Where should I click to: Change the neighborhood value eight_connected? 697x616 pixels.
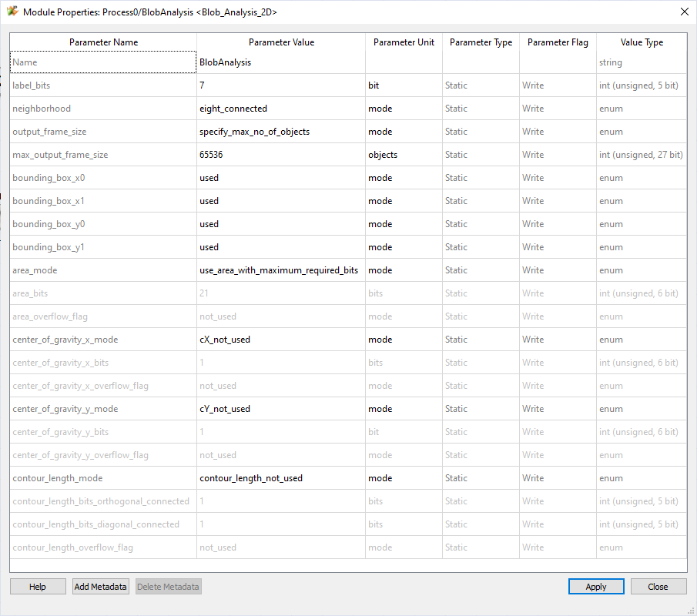[280, 109]
